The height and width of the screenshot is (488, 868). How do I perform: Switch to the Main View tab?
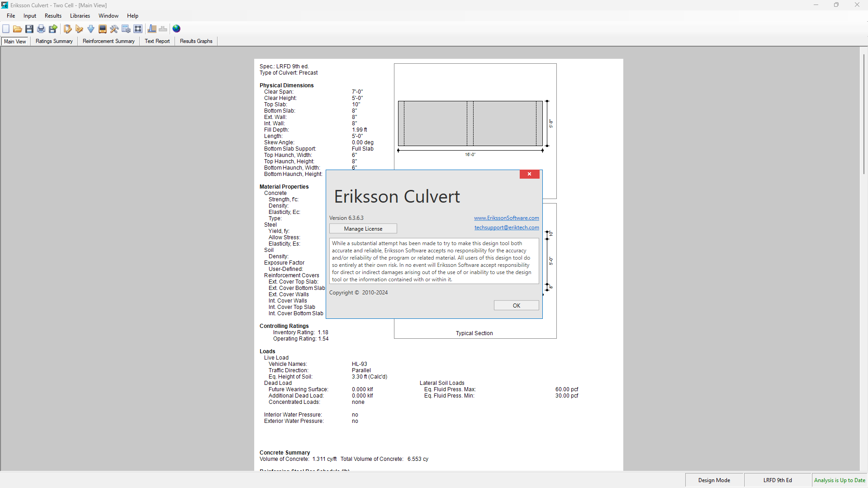pos(15,41)
